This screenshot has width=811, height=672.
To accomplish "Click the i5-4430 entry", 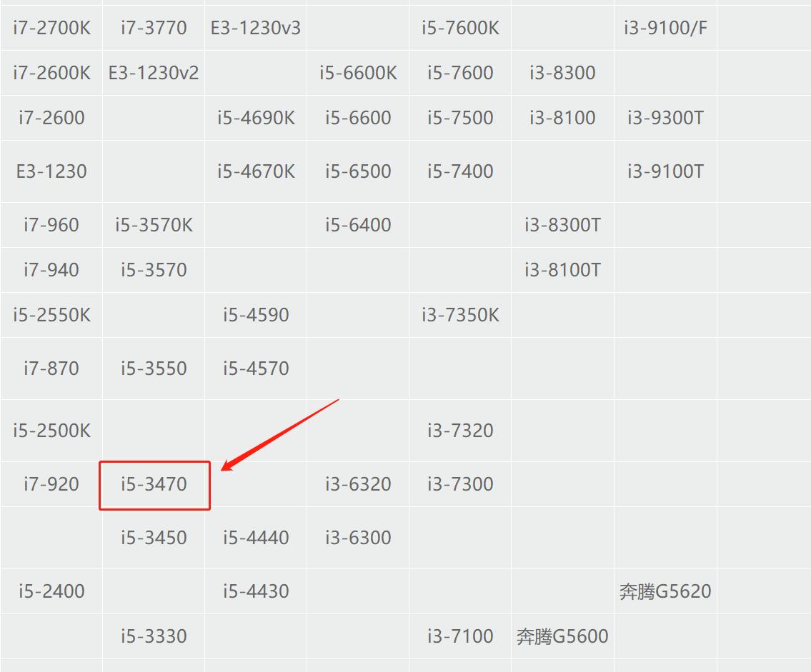I will [256, 592].
